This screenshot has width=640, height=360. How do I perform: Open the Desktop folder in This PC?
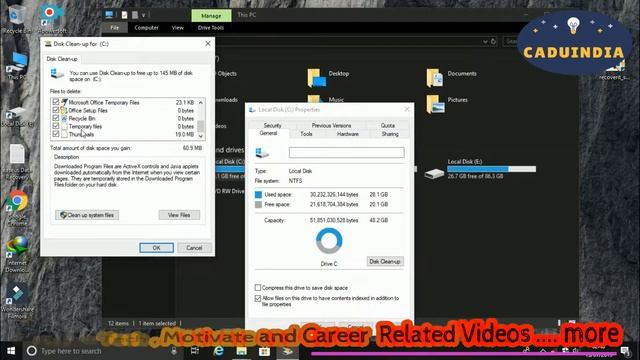click(329, 77)
